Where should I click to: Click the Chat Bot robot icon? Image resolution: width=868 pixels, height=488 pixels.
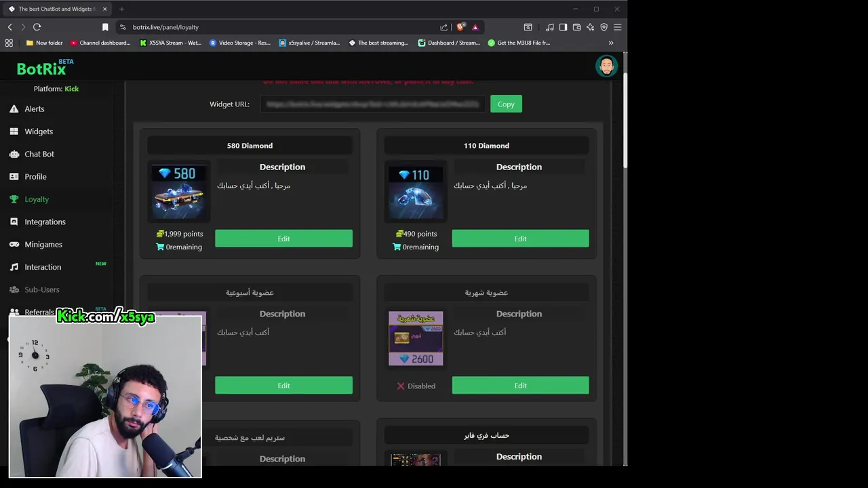14,154
